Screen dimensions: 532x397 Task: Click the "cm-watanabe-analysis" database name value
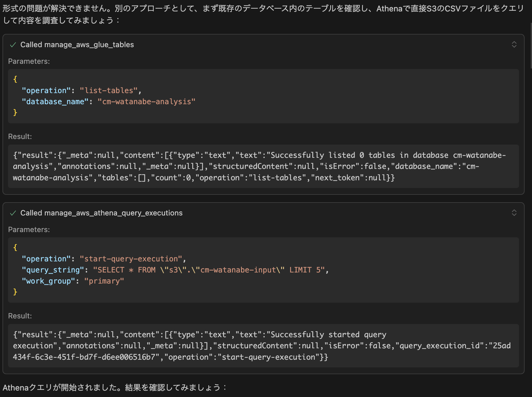[147, 101]
